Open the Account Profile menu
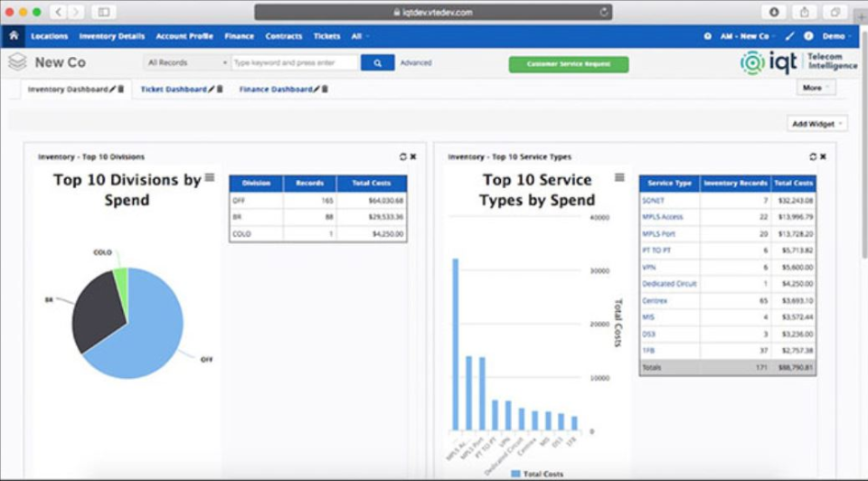 [184, 36]
